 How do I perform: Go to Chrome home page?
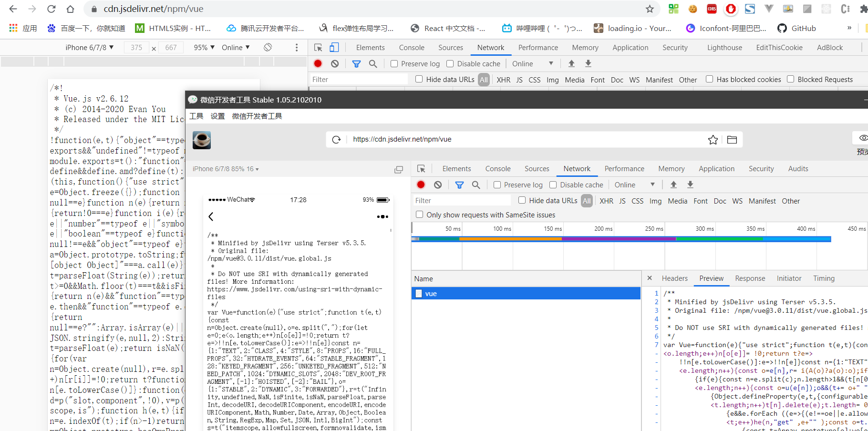point(70,9)
